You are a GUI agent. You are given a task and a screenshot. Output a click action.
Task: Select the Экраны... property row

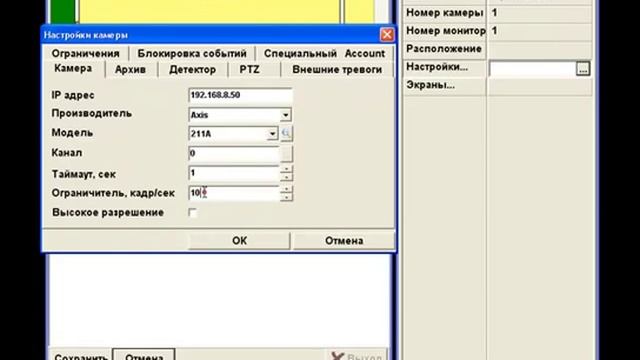tap(498, 85)
